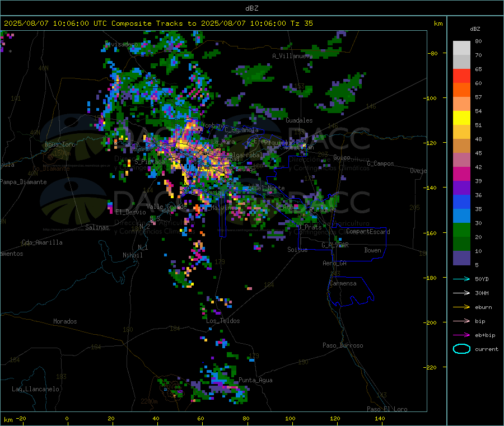Pick the bright green swatch in dBZ scale
Image resolution: width=504 pixels, height=426 pixels.
click(x=461, y=230)
